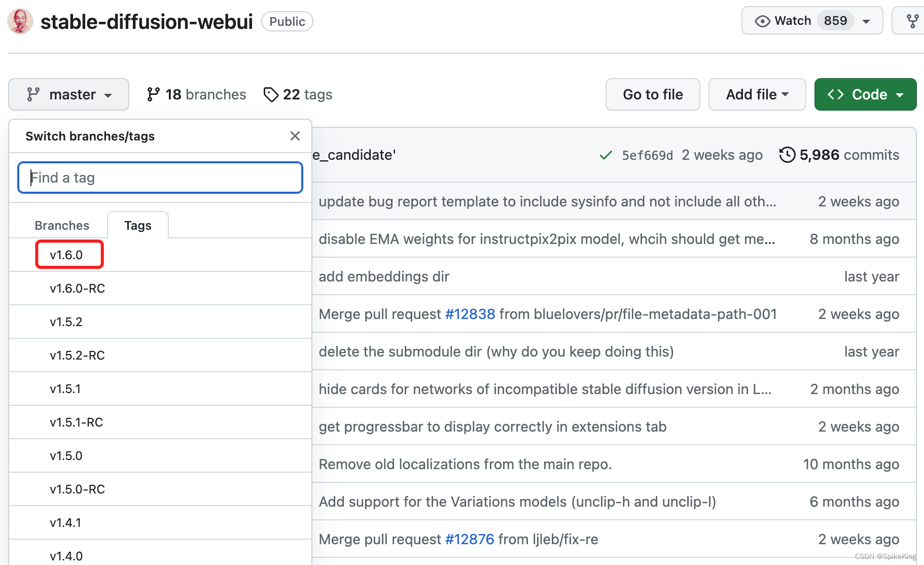Open the master branch selector dropdown
Viewport: 924px width, 565px height.
[68, 94]
